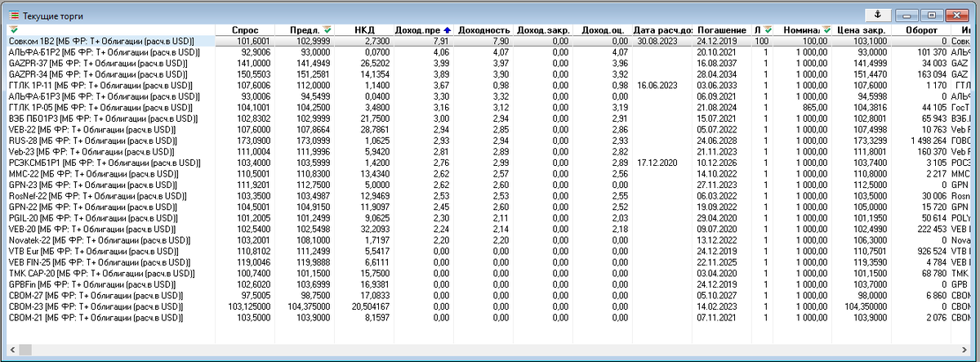Click nominal value 865,00 for ГТЛК 1Р-05
The width and height of the screenshot is (980, 362).
click(x=814, y=106)
